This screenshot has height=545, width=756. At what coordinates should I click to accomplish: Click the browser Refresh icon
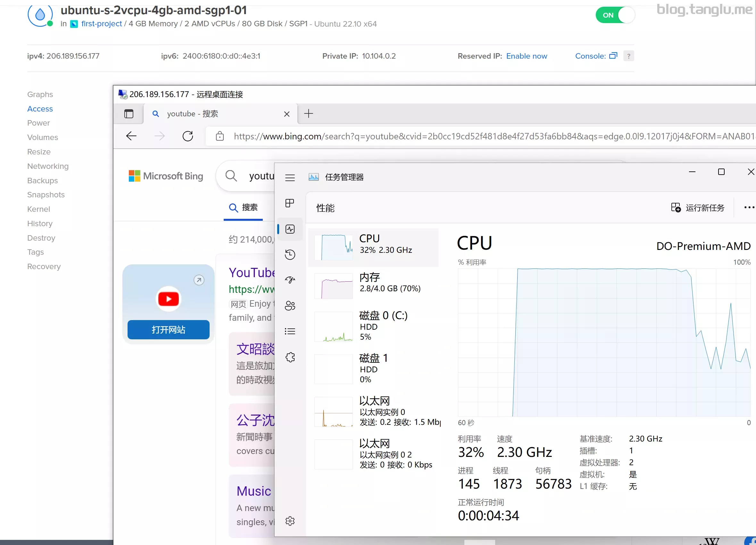[188, 136]
